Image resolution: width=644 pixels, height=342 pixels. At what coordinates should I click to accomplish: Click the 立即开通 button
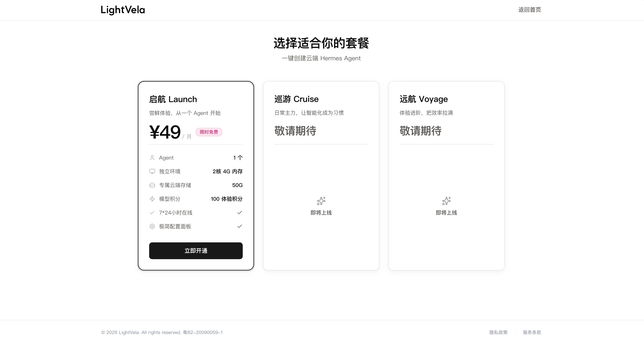tap(196, 251)
